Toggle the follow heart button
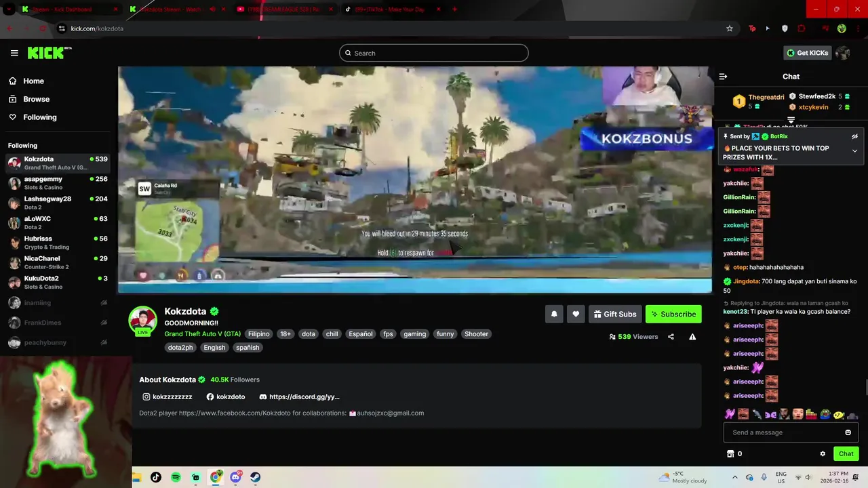This screenshot has width=868, height=488. click(576, 314)
